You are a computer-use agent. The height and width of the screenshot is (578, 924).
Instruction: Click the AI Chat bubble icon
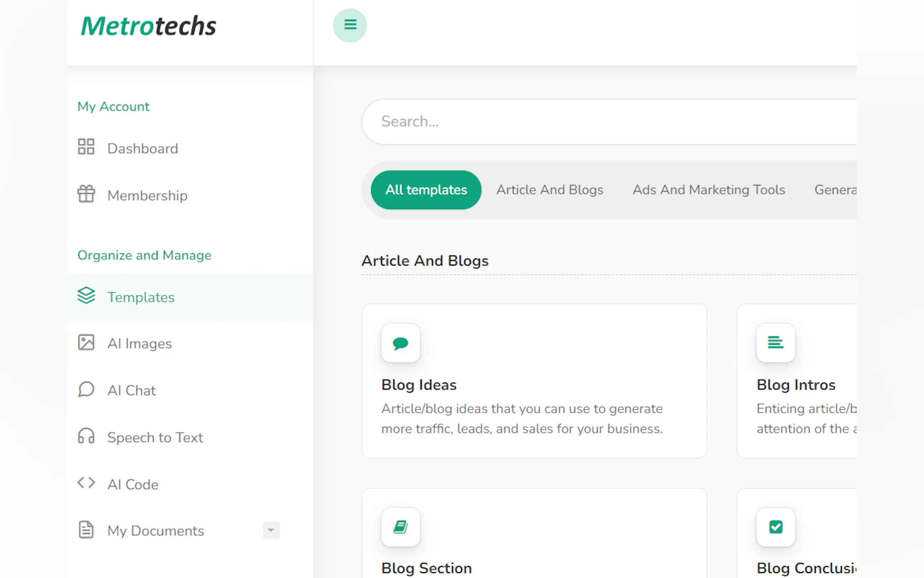[x=86, y=389]
